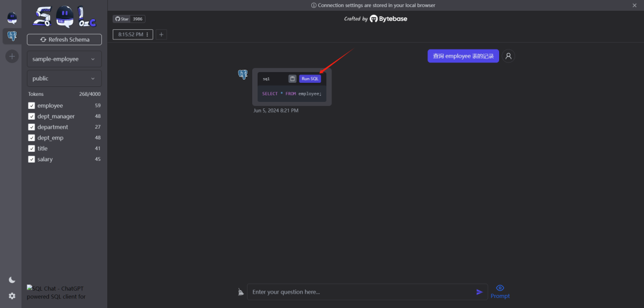
Task: Open the sample-employee database dropdown
Action: point(64,59)
